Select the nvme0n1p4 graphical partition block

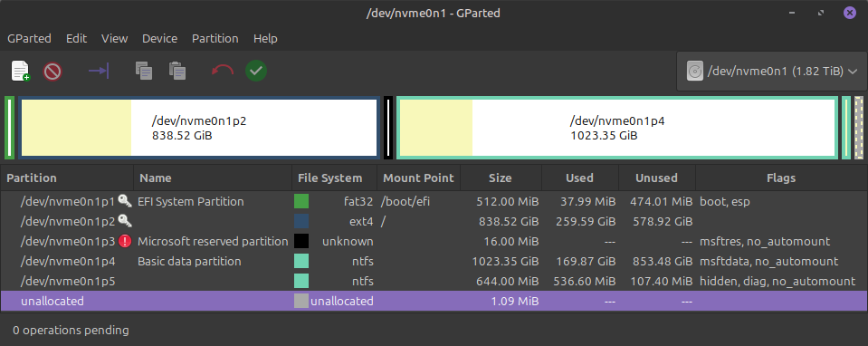point(617,128)
